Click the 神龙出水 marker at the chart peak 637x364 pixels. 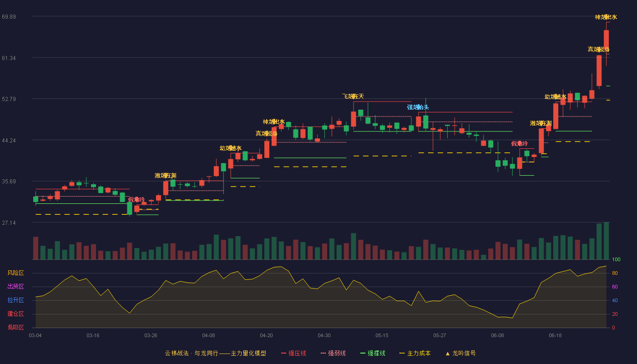606,17
